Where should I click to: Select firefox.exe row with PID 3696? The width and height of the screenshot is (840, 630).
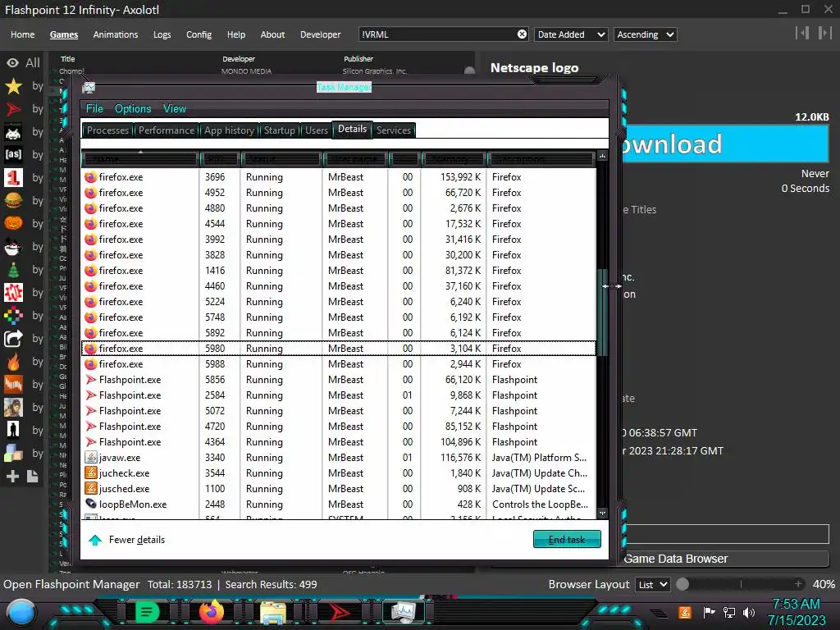point(339,177)
